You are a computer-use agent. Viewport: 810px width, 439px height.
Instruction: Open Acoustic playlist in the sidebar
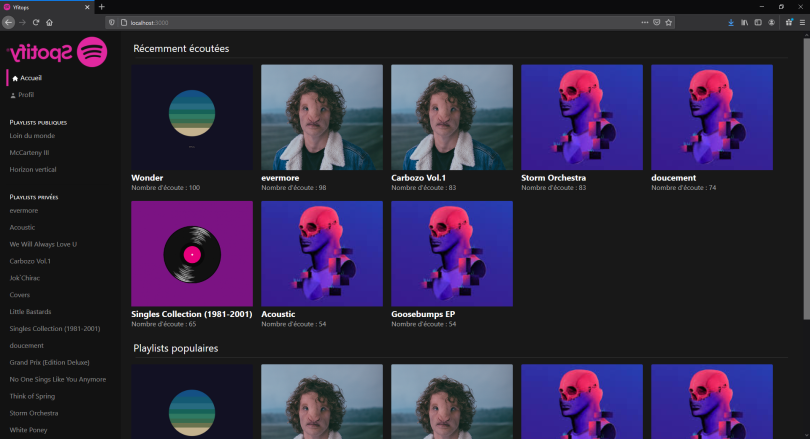22,227
